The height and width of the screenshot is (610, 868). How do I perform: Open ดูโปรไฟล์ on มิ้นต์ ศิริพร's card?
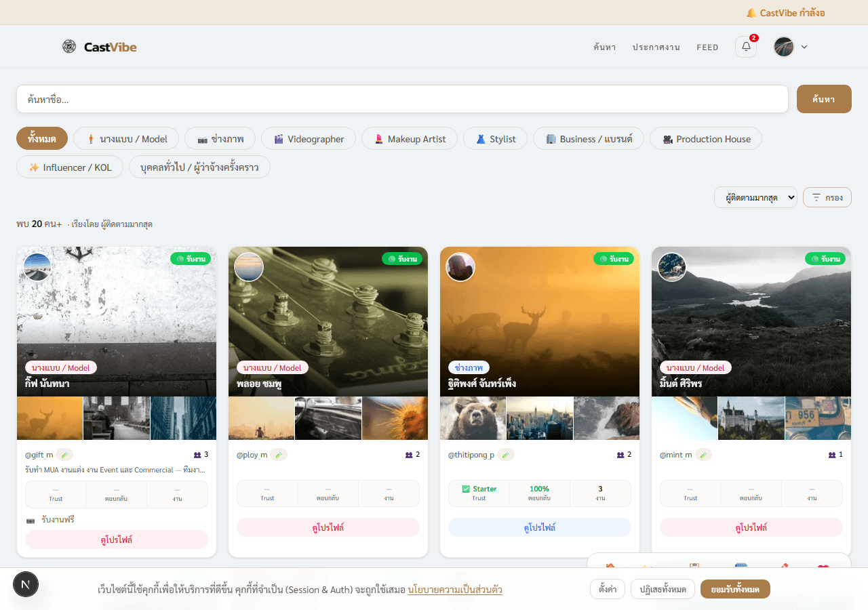751,527
